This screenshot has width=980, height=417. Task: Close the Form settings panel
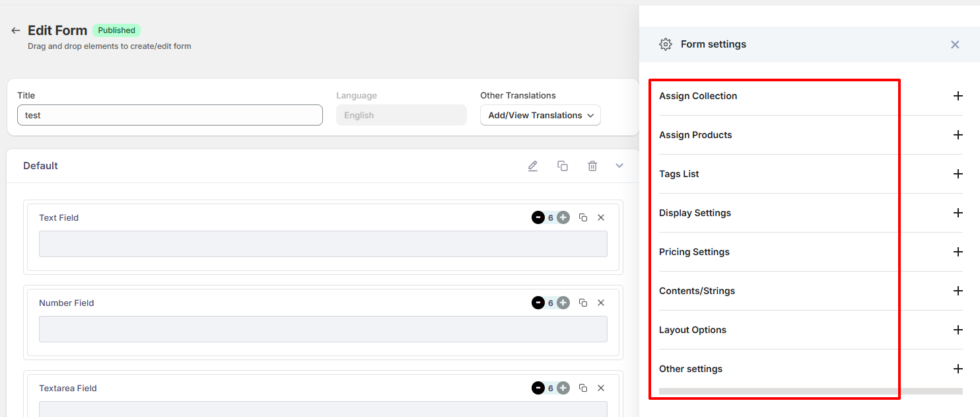click(955, 44)
